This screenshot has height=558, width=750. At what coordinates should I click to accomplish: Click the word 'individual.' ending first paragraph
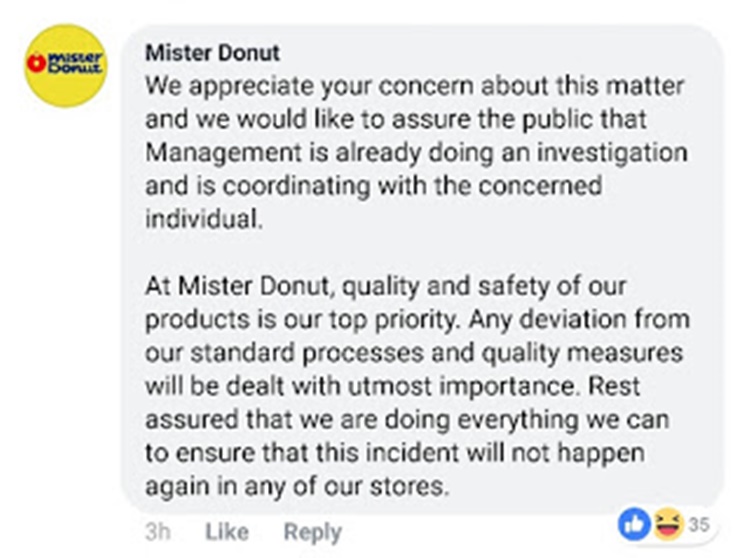(x=204, y=219)
